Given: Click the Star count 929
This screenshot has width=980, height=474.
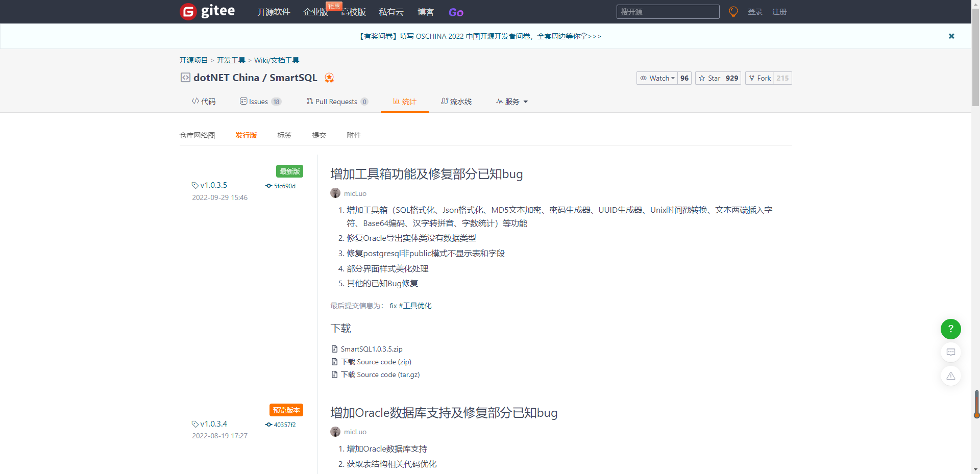Looking at the screenshot, I should (732, 78).
